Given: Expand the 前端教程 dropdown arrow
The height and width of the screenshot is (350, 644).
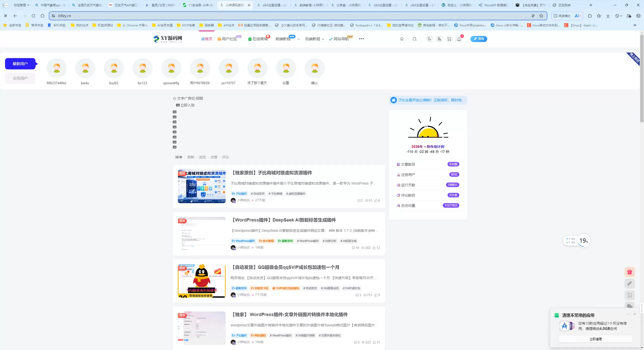Looking at the screenshot, I should [x=299, y=39].
